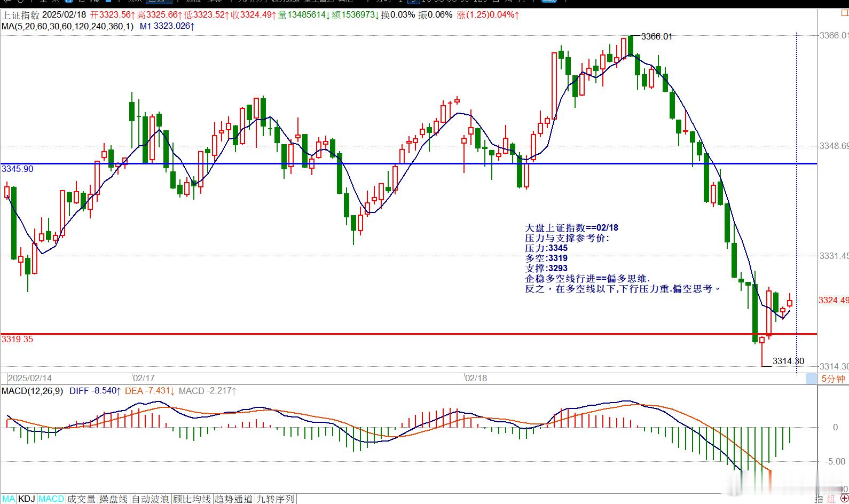This screenshot has width=849, height=504.
Task: Click the 组 group button at bottom right
Action: coord(831,499)
